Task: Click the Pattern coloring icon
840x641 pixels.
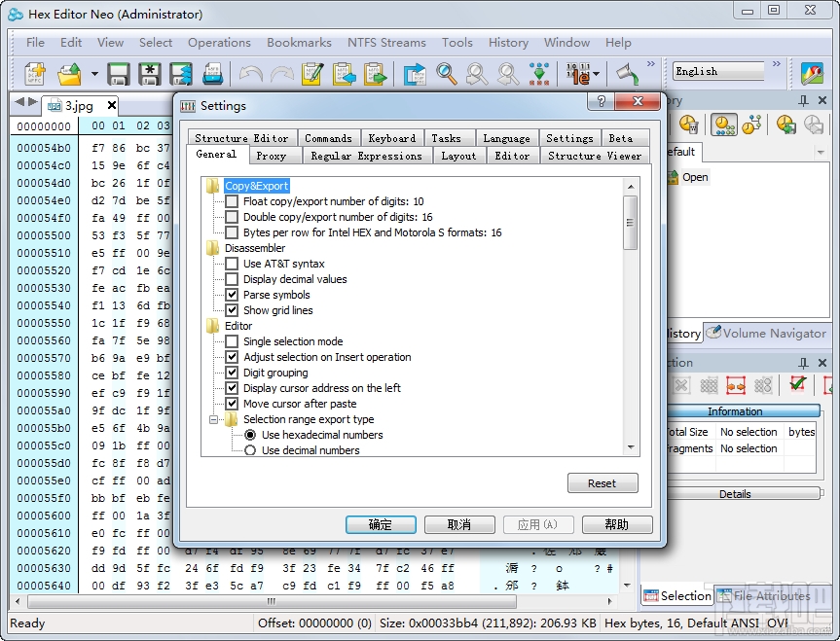Action: tap(539, 73)
